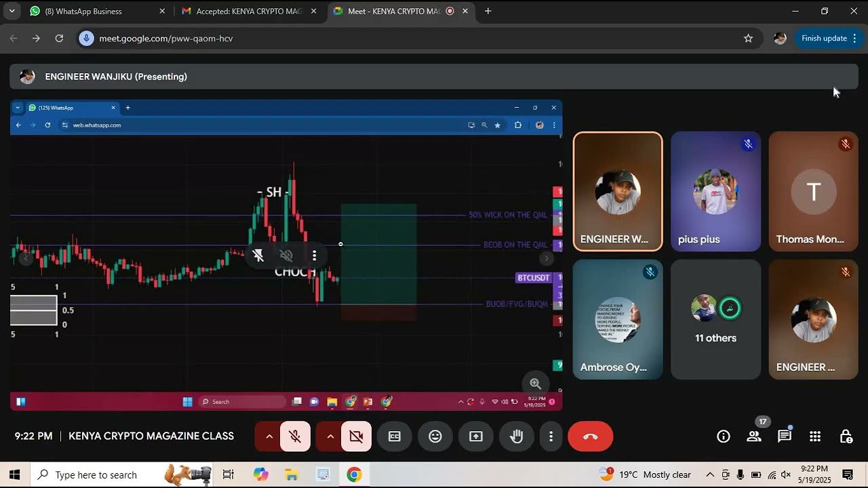Show the People panel
Viewport: 868px width, 488px height.
click(754, 436)
